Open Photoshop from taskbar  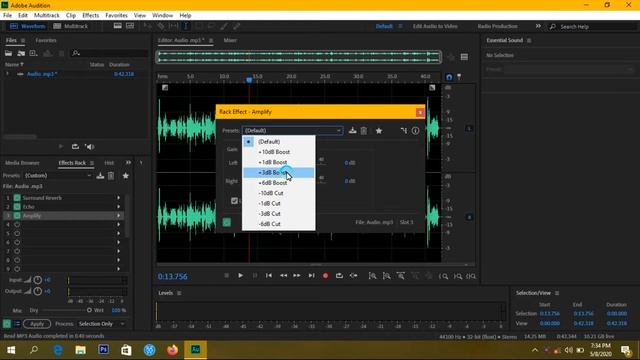point(103,350)
